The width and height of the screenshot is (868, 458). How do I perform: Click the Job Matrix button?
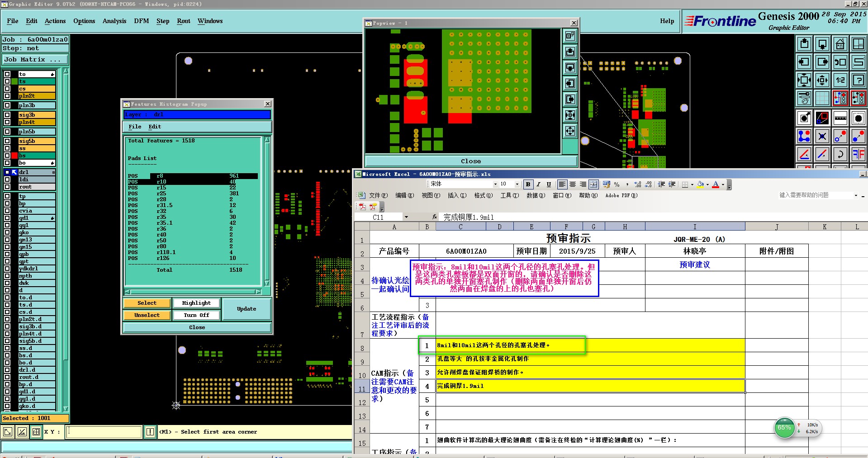coord(35,60)
